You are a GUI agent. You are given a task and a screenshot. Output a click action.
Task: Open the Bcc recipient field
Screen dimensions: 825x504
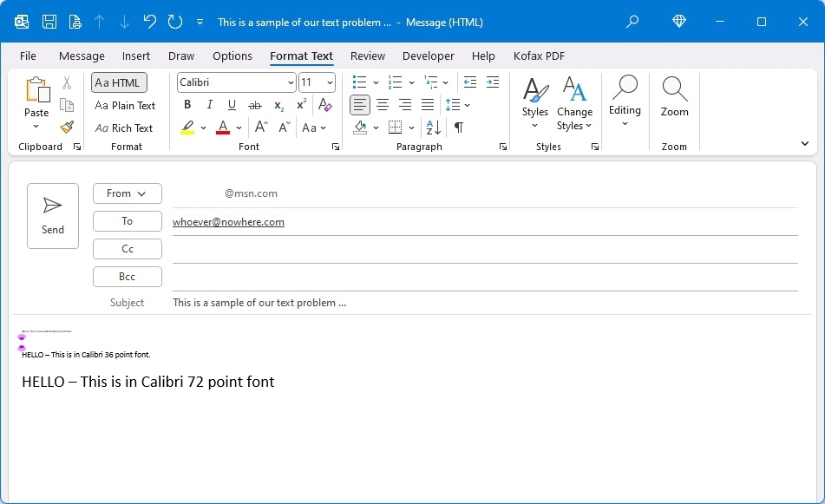(x=127, y=276)
